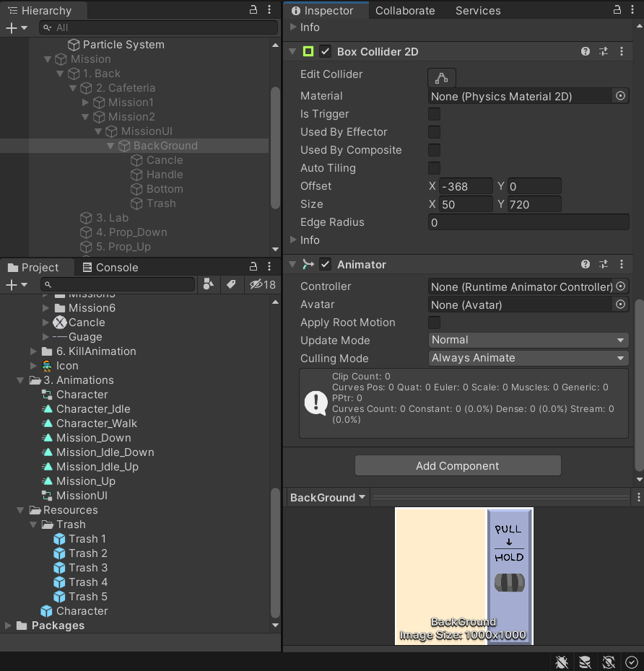Viewport: 644px width, 671px height.
Task: Click the Offset X input field
Action: pyautogui.click(x=466, y=187)
